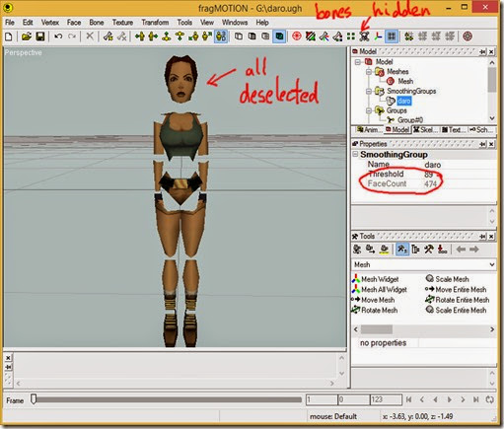Screen dimensions: 504x429
Task: Click the red stamp icon in Tools panel
Action: (x=443, y=250)
